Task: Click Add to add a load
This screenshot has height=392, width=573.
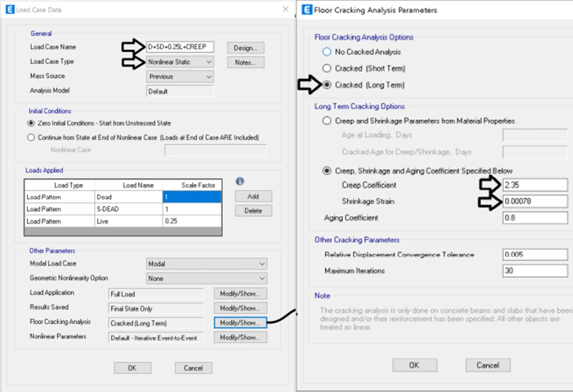Action: click(253, 197)
